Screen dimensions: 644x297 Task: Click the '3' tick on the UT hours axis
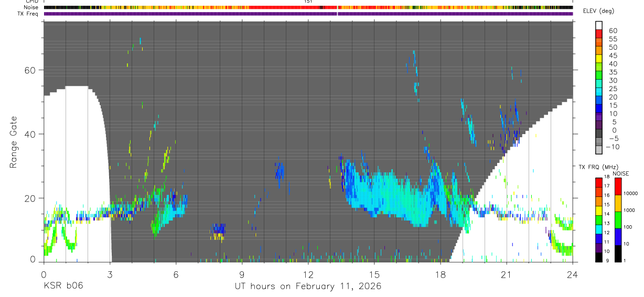pyautogui.click(x=109, y=274)
